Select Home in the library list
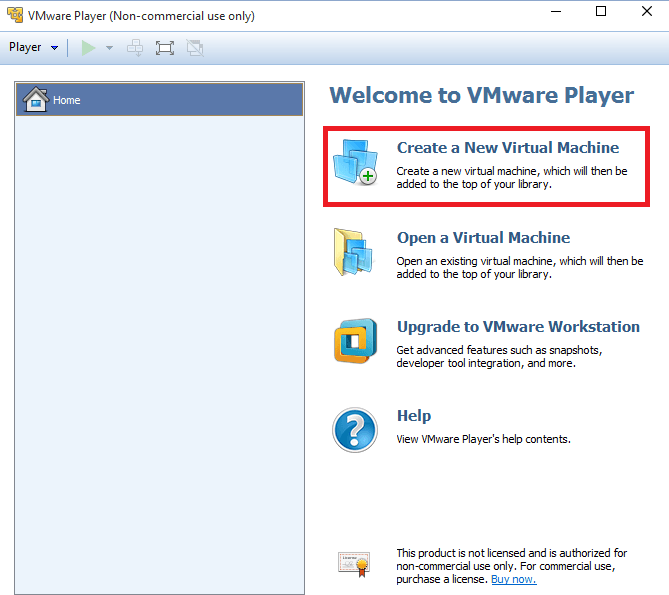 point(160,100)
